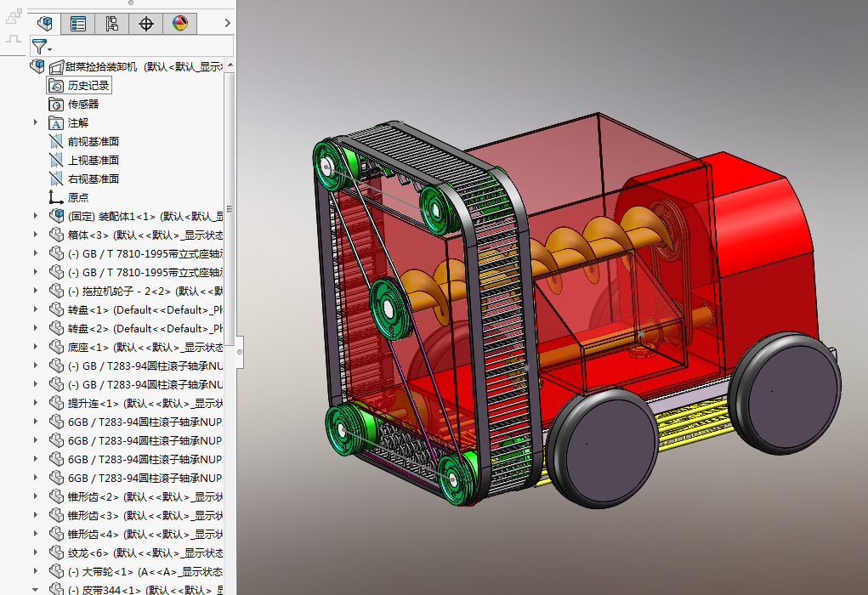Click the 前视基准面 plane icon

[x=56, y=142]
